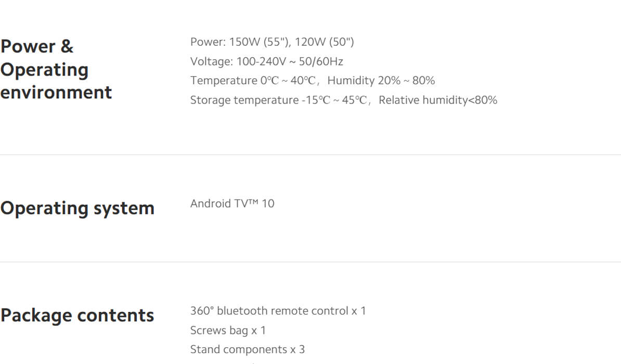This screenshot has width=621, height=364.
Task: Select the 120W (50") power value
Action: 325,42
